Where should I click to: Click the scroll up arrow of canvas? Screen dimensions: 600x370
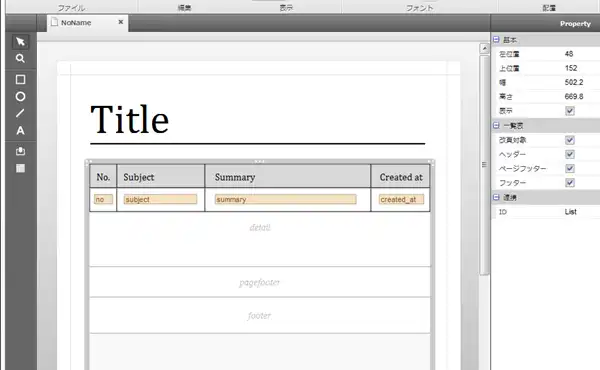[x=484, y=48]
